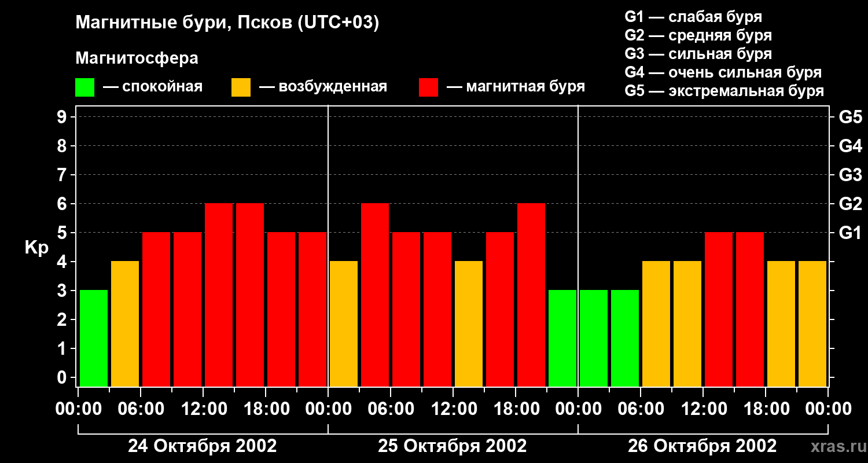Click the yellow 09:00–12:00 bar on 26 October
This screenshot has height=463, width=868.
[x=687, y=324]
